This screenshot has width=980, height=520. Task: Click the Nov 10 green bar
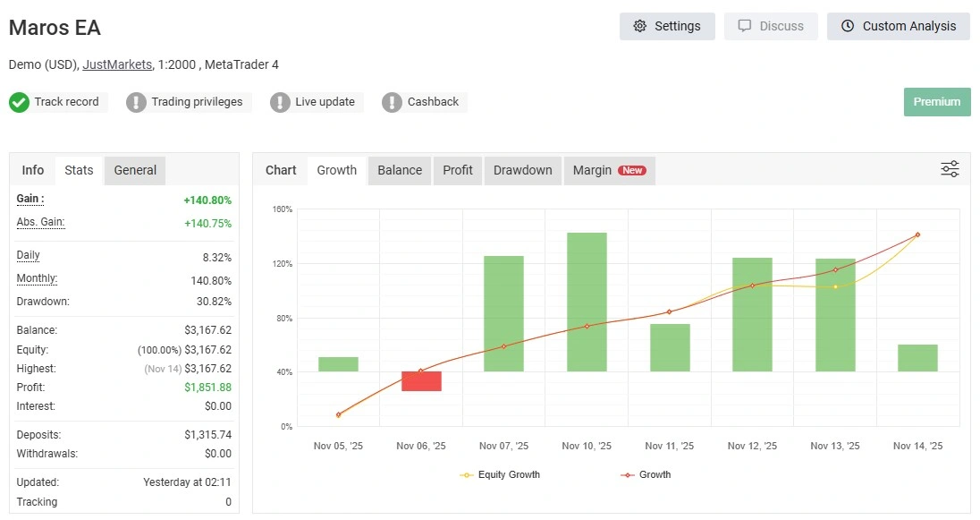click(587, 302)
